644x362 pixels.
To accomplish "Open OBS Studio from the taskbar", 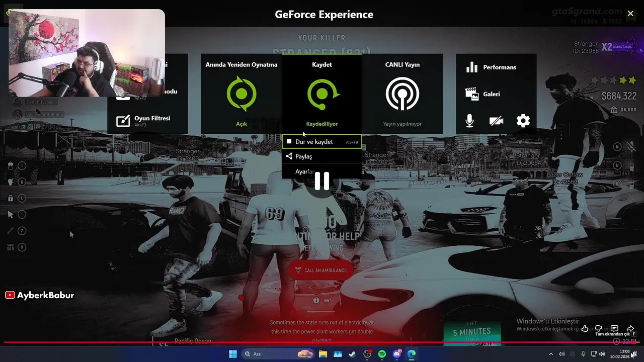I will click(x=367, y=354).
